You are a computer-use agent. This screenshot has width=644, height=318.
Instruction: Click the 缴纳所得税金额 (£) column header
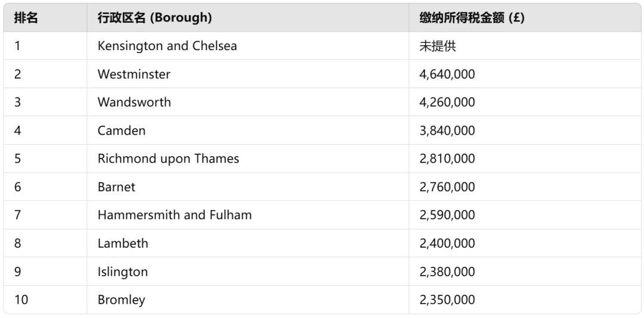[525, 18]
